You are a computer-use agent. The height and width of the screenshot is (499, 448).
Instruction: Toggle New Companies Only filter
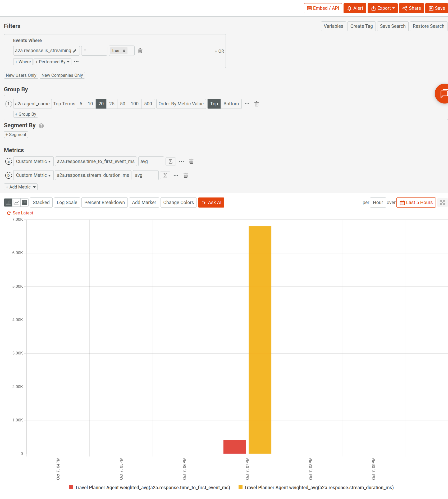62,75
